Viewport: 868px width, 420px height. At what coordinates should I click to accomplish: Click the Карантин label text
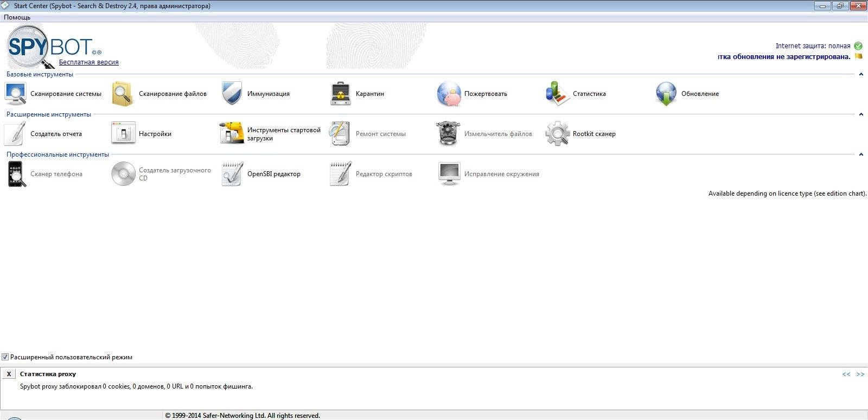[x=370, y=94]
